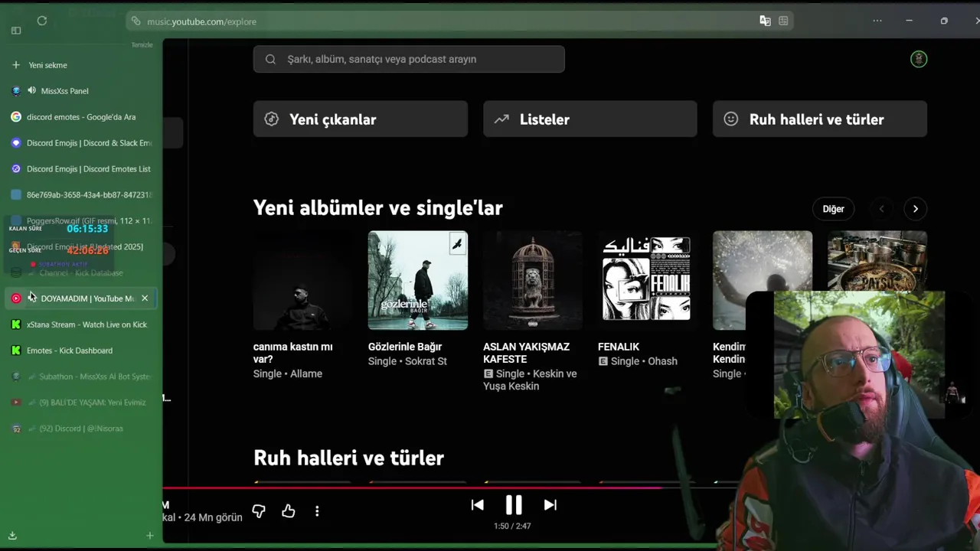Viewport: 980px width, 551px height.
Task: Open the player's three-dot more options
Action: point(317,510)
